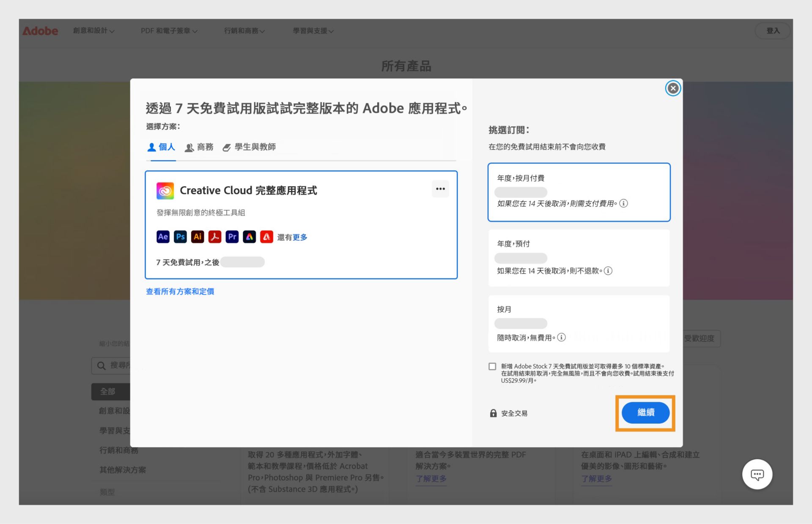Image resolution: width=812 pixels, height=524 pixels.
Task: Click the search magnifier icon
Action: 101,366
